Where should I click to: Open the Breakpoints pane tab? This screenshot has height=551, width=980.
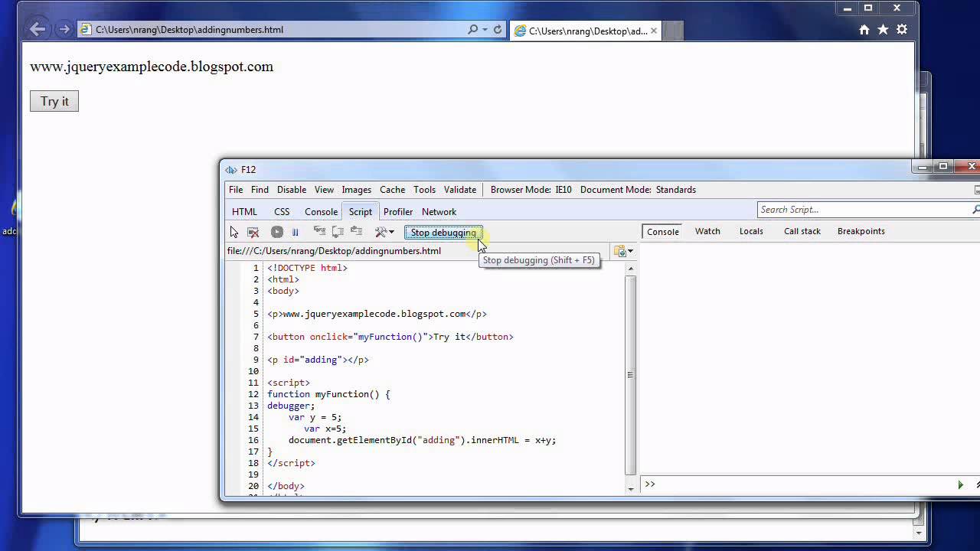click(x=861, y=231)
